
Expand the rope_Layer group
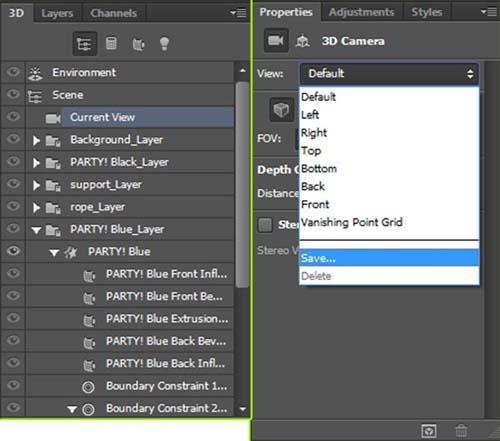pyautogui.click(x=36, y=208)
